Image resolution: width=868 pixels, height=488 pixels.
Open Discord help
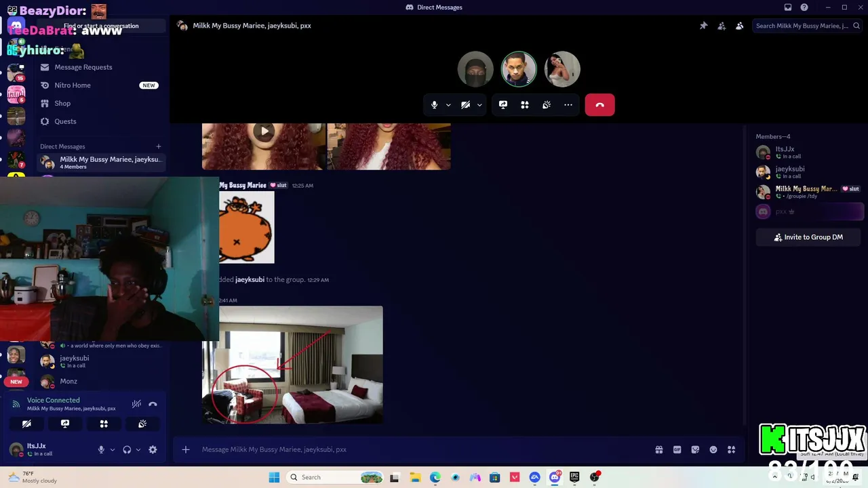click(x=804, y=7)
